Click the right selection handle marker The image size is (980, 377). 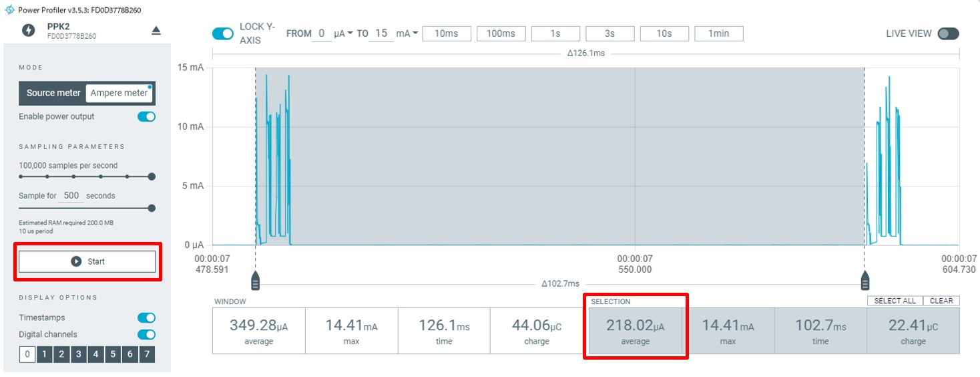pos(865,281)
